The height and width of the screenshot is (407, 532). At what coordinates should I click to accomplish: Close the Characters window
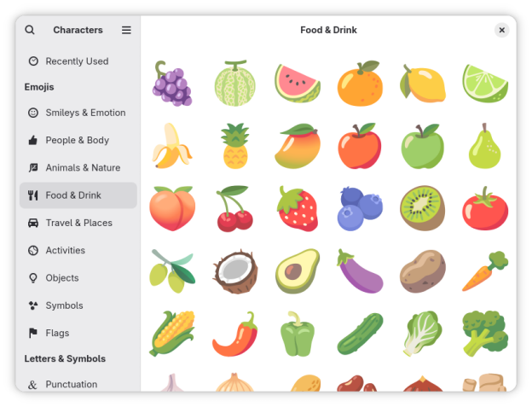pos(501,30)
